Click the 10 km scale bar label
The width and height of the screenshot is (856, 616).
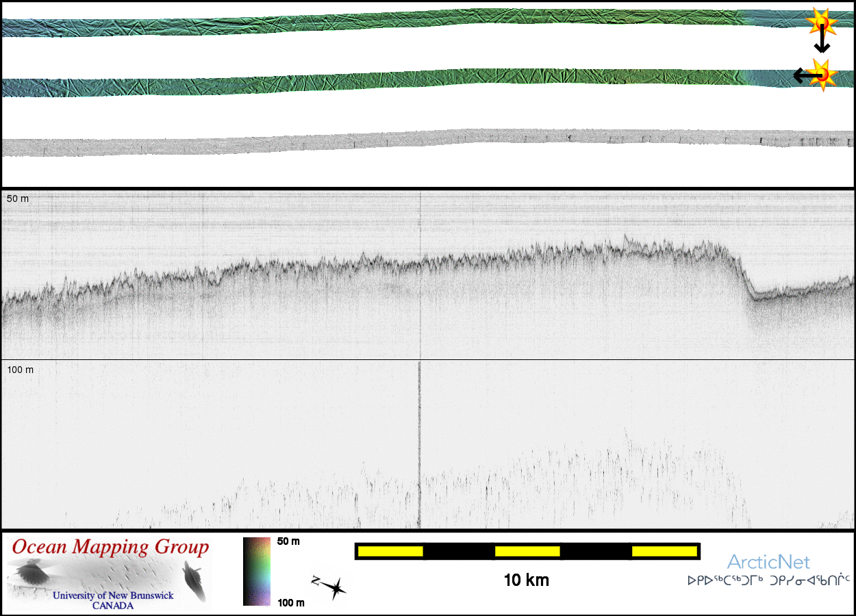[526, 580]
